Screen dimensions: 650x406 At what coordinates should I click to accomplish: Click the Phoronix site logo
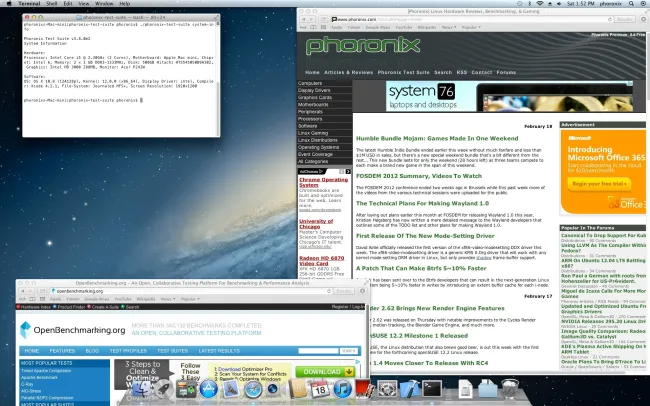click(x=363, y=46)
